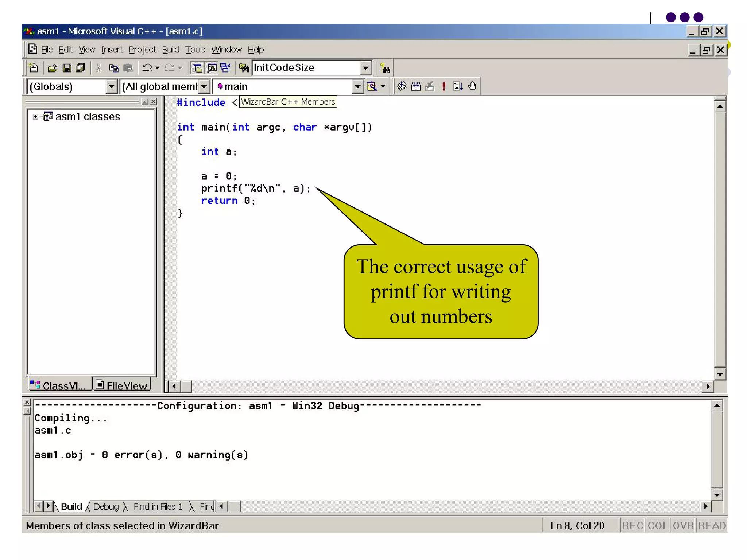Open the Build menu
This screenshot has width=747, height=560.
tap(170, 50)
